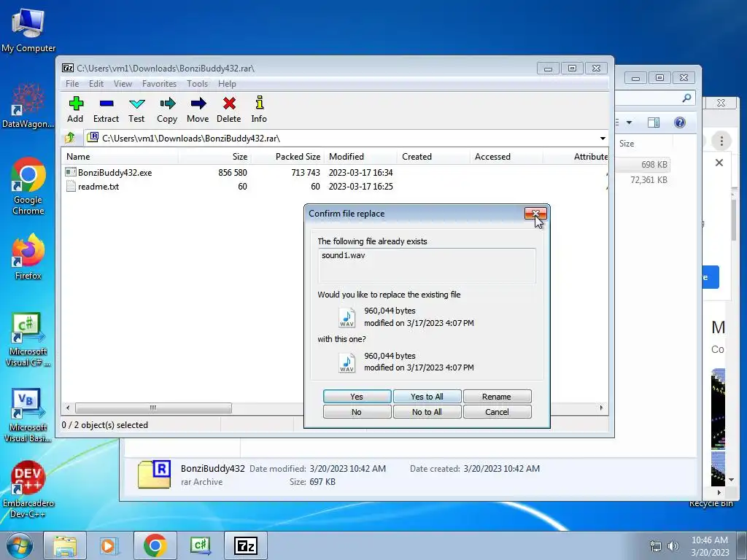Sort by the Packed Size column header

point(287,157)
